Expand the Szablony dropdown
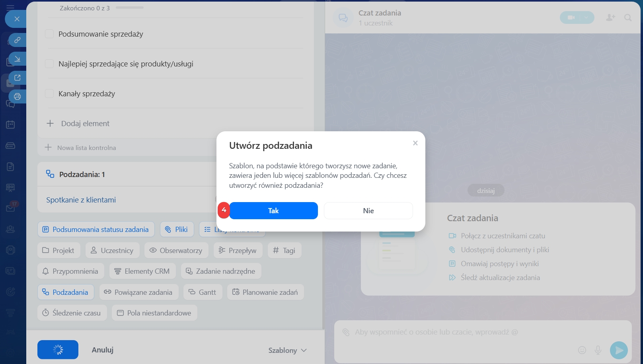 coord(287,350)
